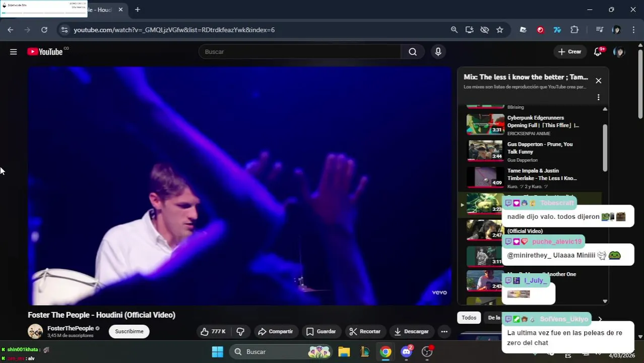Click the install app icon in address bar
This screenshot has height=363, width=644.
click(x=469, y=30)
